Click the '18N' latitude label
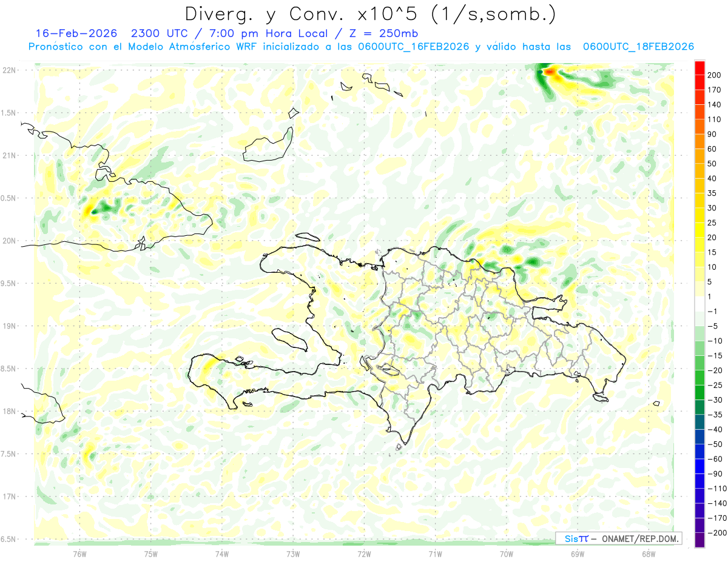The height and width of the screenshot is (562, 728). [9, 411]
